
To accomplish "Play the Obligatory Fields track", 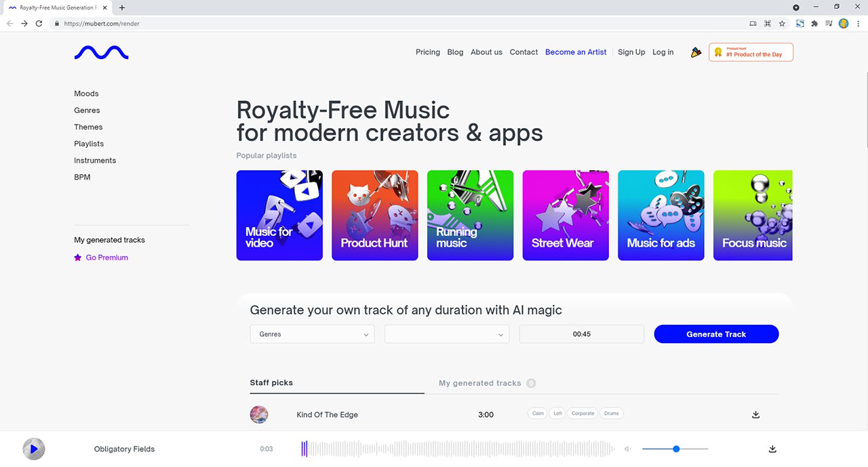I will point(34,449).
